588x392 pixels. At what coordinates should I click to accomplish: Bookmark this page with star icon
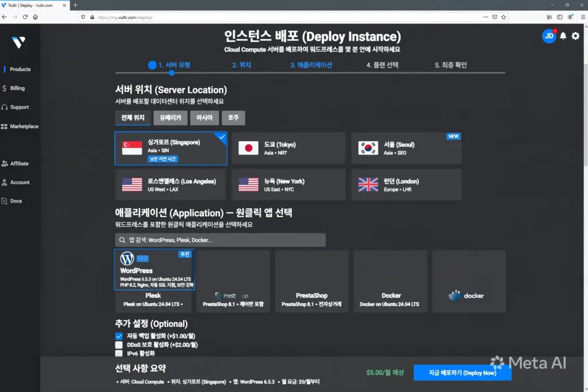[x=504, y=17]
